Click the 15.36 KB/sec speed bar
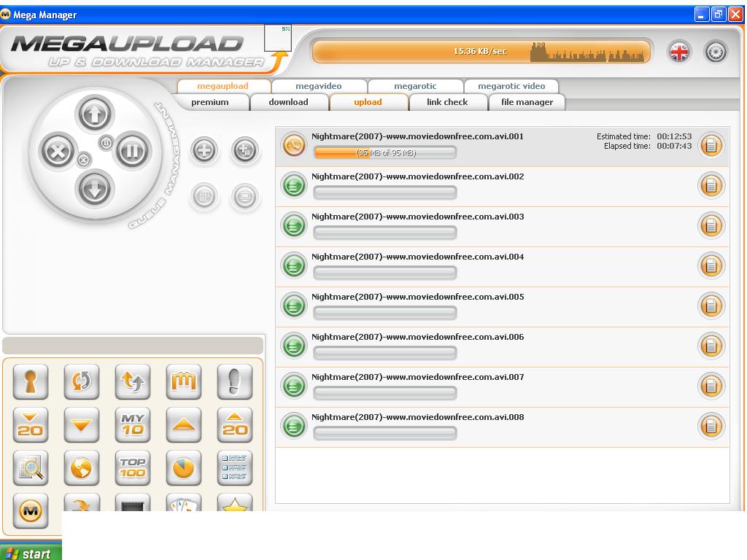Viewport: 747px width, 560px height. click(481, 52)
